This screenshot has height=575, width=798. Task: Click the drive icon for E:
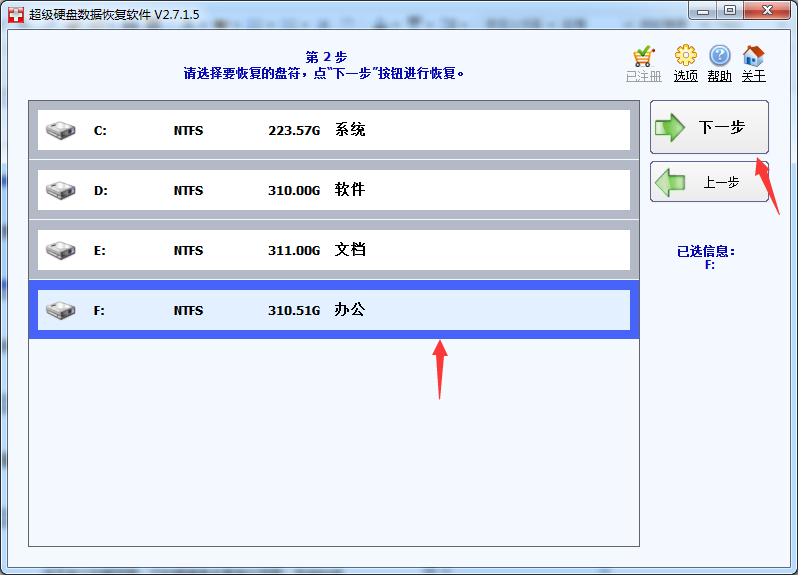pyautogui.click(x=62, y=250)
